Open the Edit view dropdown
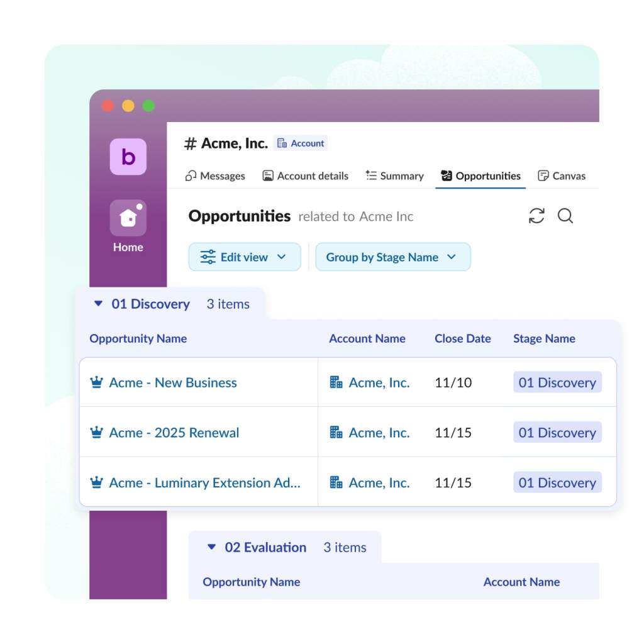 [x=244, y=257]
